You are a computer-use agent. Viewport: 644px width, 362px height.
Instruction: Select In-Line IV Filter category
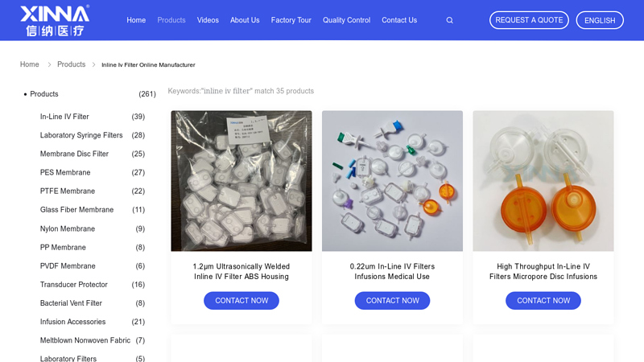click(x=64, y=117)
